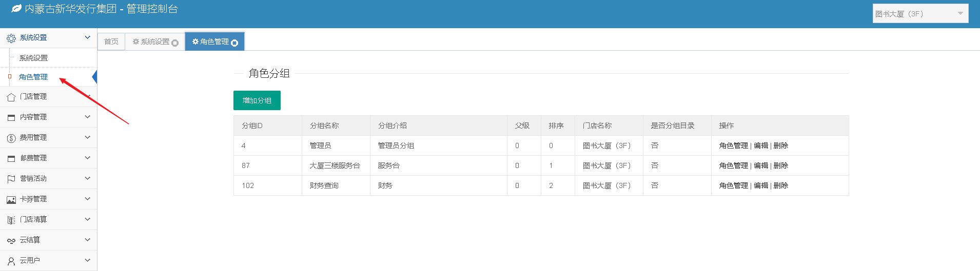Open the 图书大厦（3F） store dropdown

(x=920, y=14)
